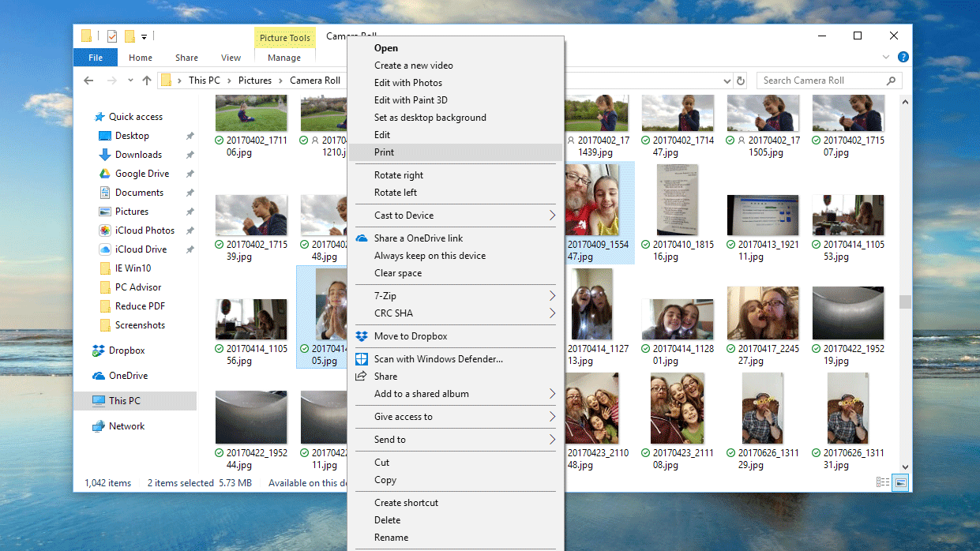Image resolution: width=980 pixels, height=551 pixels.
Task: Refresh the Camera Roll folder listing
Action: coord(740,81)
